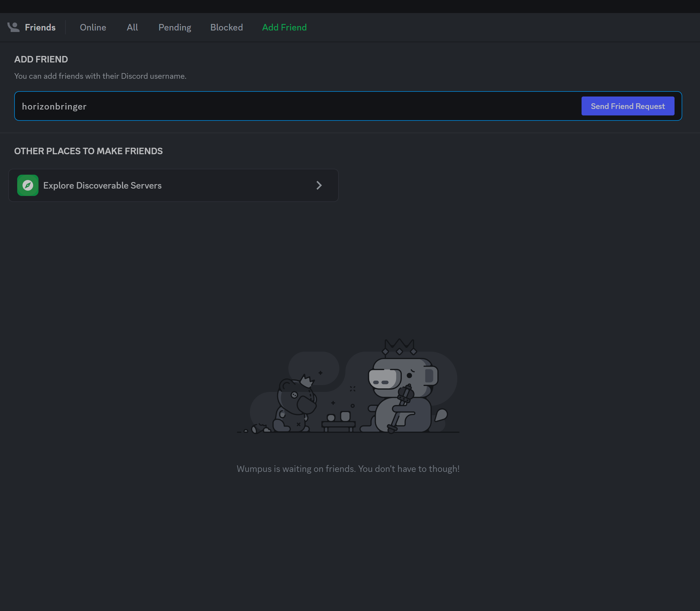This screenshot has height=611, width=700.
Task: Click the small tea table illustration
Action: pyautogui.click(x=338, y=423)
